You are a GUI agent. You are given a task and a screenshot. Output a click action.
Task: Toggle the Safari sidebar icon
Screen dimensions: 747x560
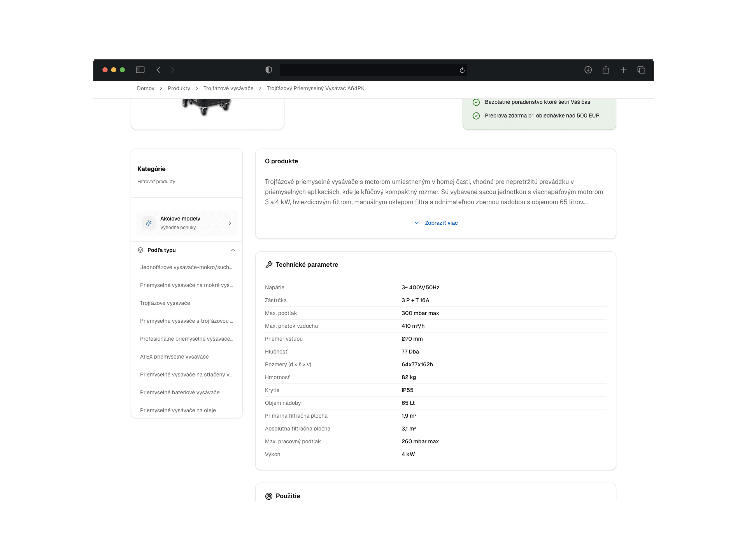(140, 70)
